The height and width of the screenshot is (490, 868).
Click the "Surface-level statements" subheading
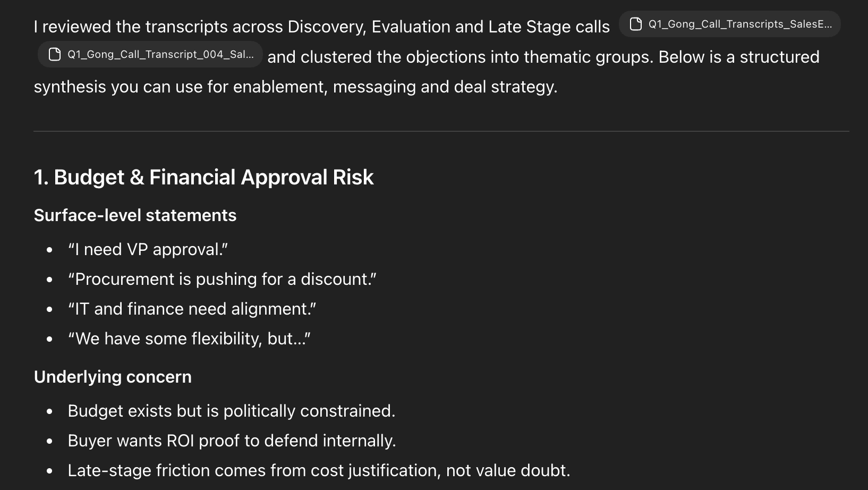135,215
